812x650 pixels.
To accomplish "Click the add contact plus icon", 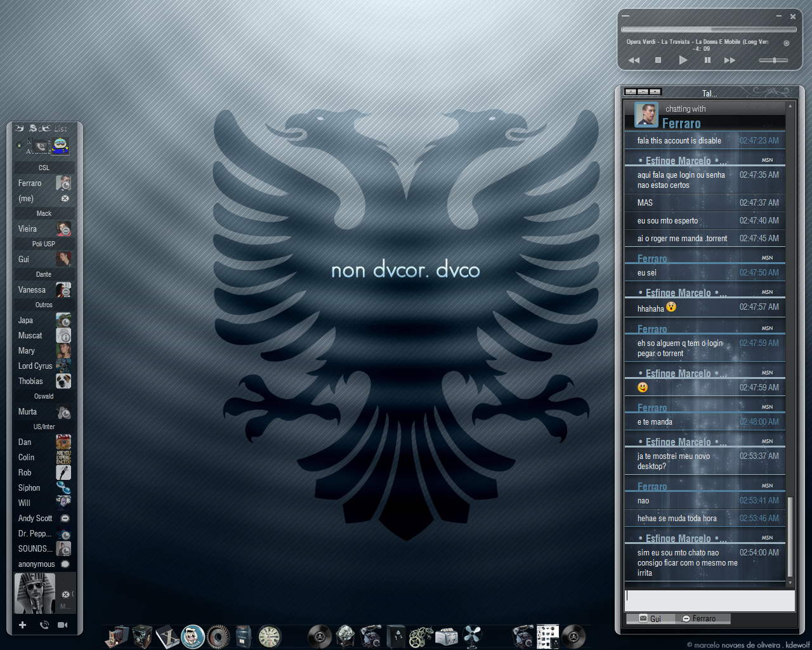I will [23, 625].
